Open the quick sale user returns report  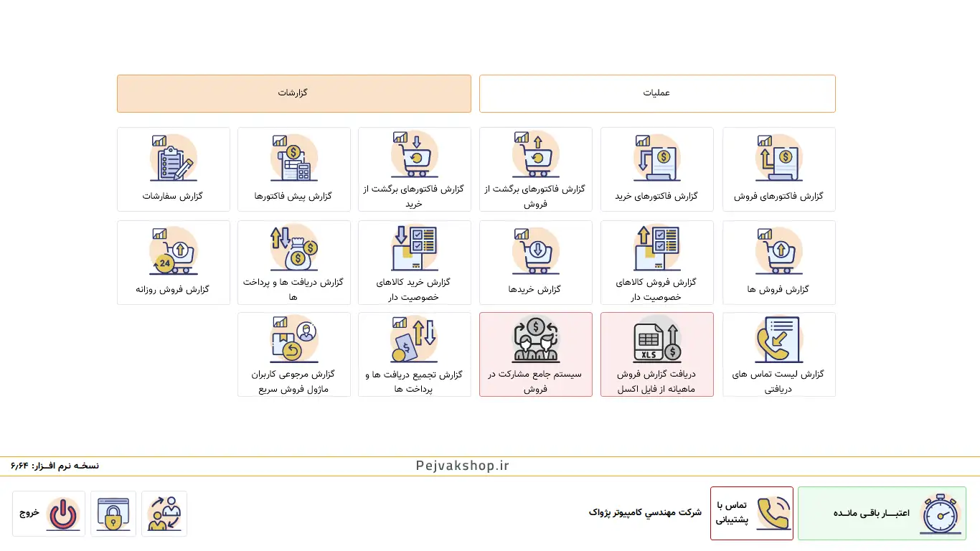[293, 354]
